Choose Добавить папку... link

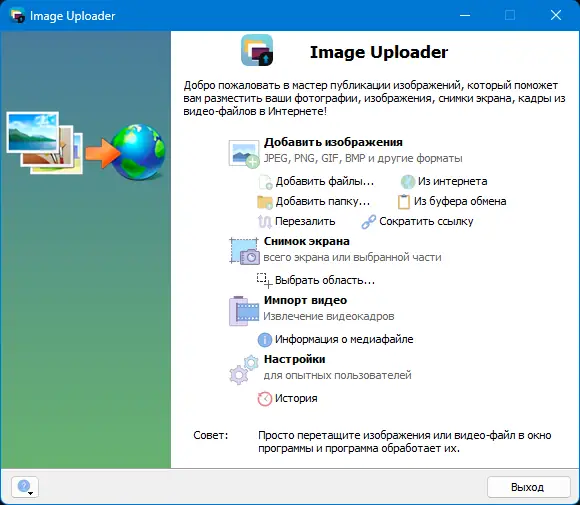323,202
